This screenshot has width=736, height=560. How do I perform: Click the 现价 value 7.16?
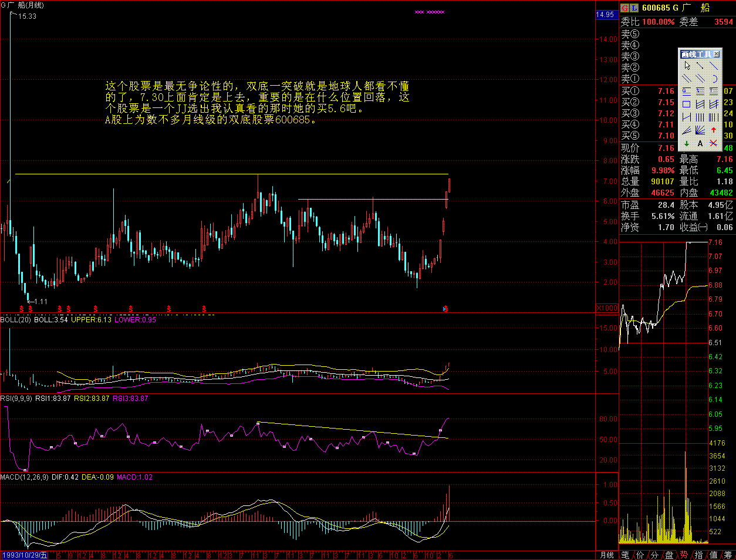point(666,148)
